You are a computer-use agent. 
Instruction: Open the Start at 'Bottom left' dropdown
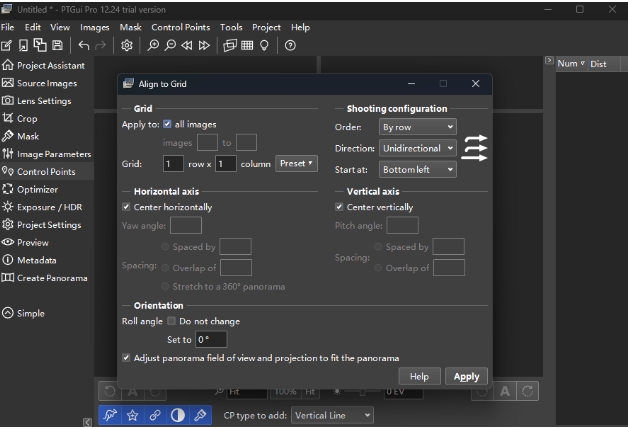click(417, 169)
